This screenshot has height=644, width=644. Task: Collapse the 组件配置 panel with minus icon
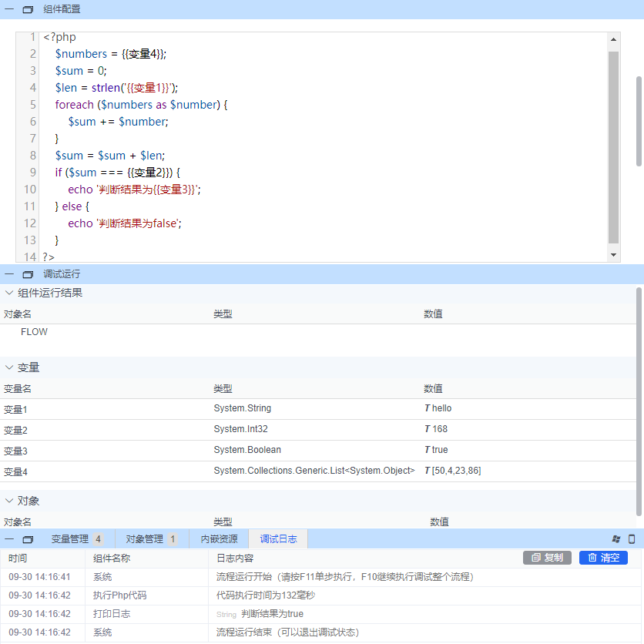pyautogui.click(x=10, y=10)
